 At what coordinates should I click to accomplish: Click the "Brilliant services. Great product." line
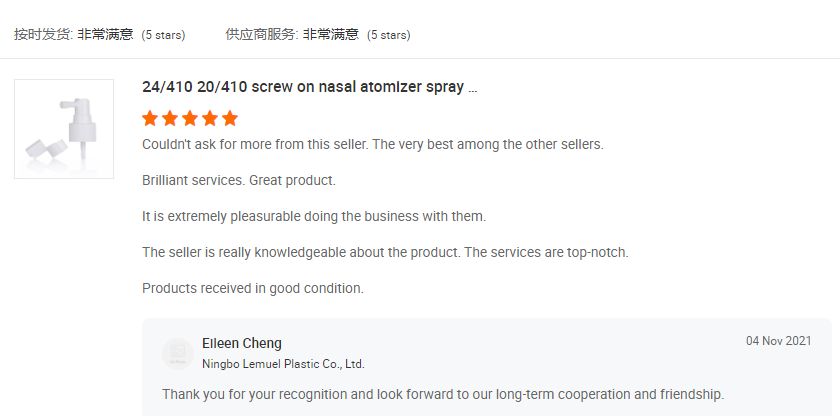pos(239,180)
